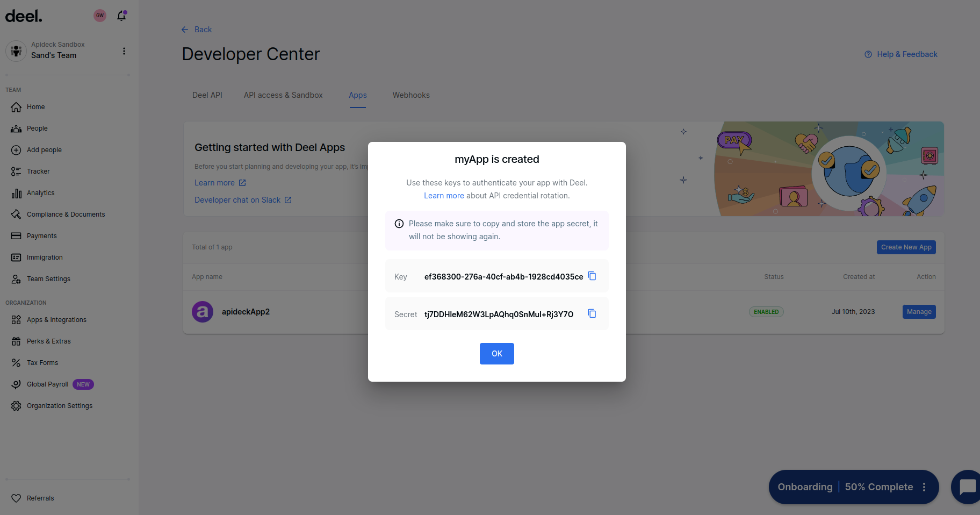Click OK to close the dialog
Screen dimensions: 980x515
click(x=497, y=354)
